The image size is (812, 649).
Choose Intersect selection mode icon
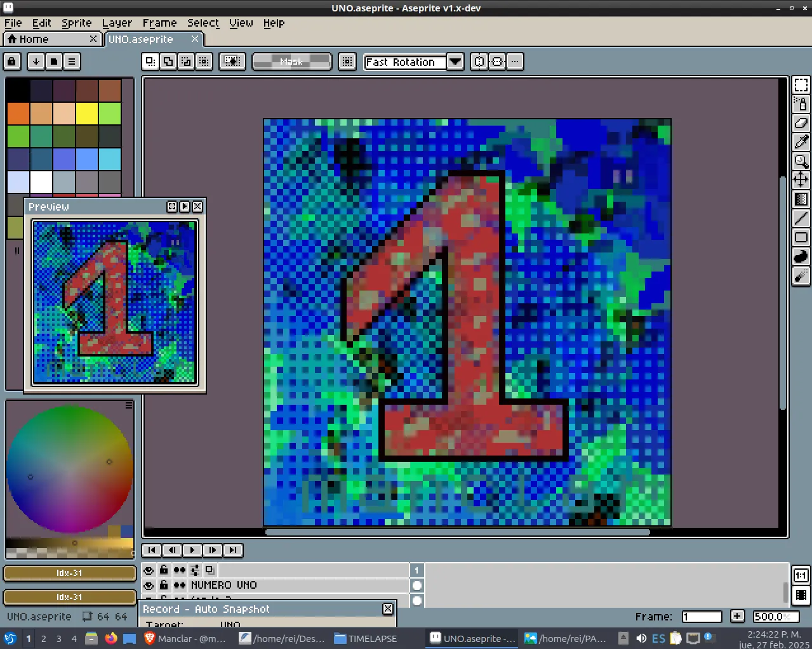204,62
